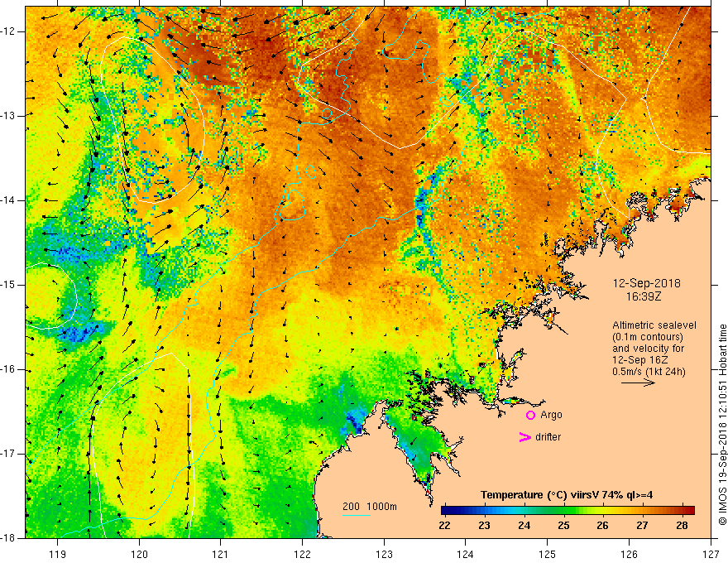Click the longitude axis label '126'
728x563 pixels.
629,554
